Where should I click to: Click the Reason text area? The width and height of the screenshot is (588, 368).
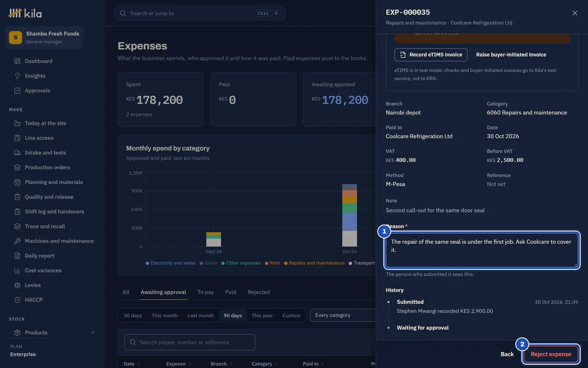point(482,250)
